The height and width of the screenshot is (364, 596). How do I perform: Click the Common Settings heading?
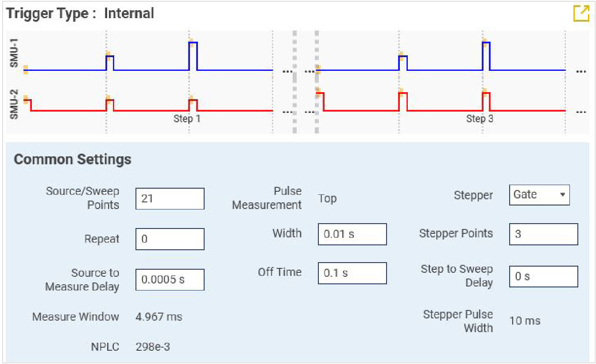(x=73, y=159)
